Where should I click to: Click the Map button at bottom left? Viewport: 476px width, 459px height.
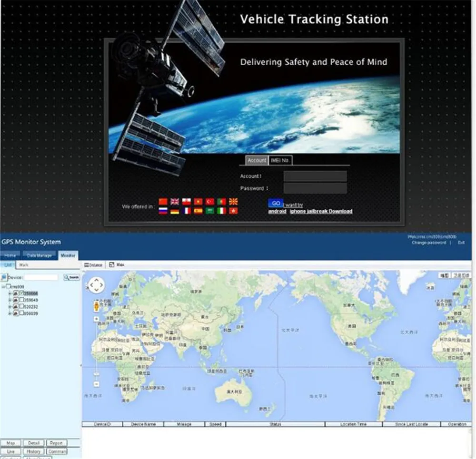click(x=10, y=443)
